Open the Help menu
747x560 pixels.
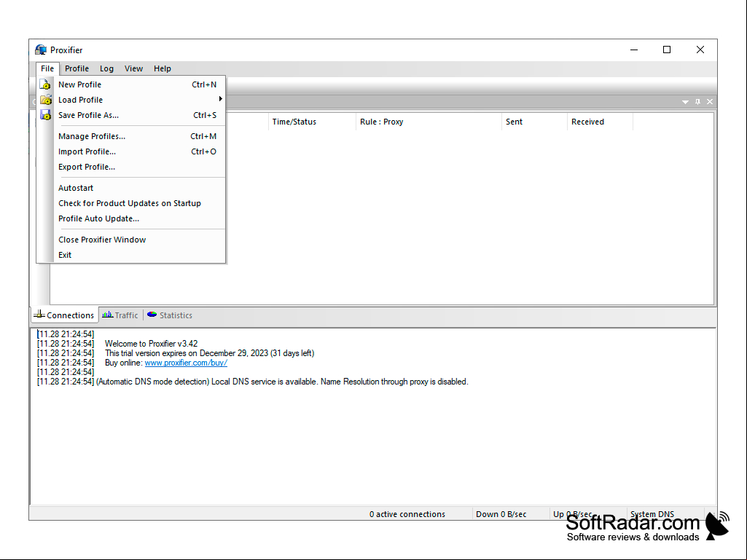tap(163, 68)
